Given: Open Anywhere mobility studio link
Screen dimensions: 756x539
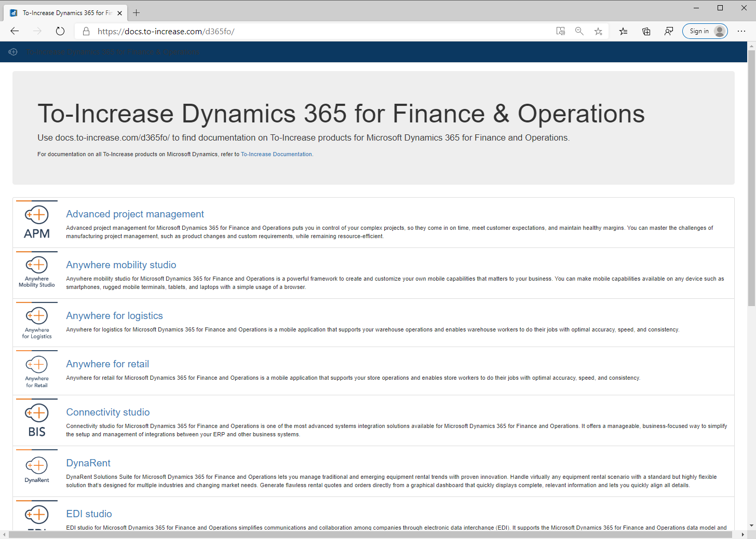Looking at the screenshot, I should tap(121, 265).
